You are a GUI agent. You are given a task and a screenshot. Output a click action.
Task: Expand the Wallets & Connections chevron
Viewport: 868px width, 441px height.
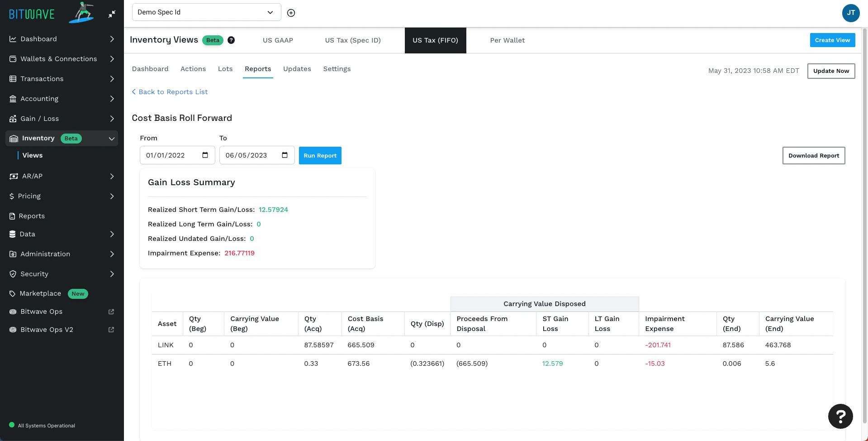(x=112, y=59)
